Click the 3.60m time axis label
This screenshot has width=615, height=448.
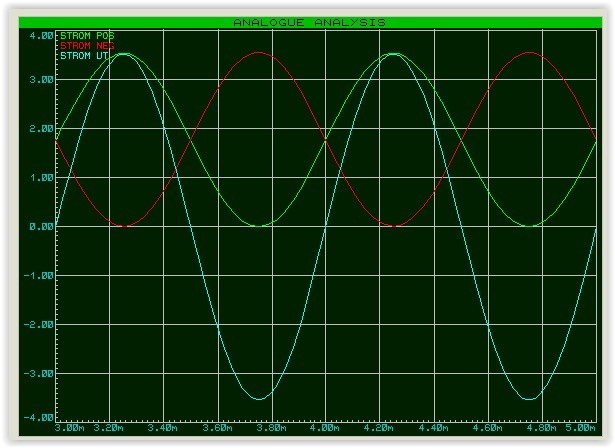tap(217, 428)
